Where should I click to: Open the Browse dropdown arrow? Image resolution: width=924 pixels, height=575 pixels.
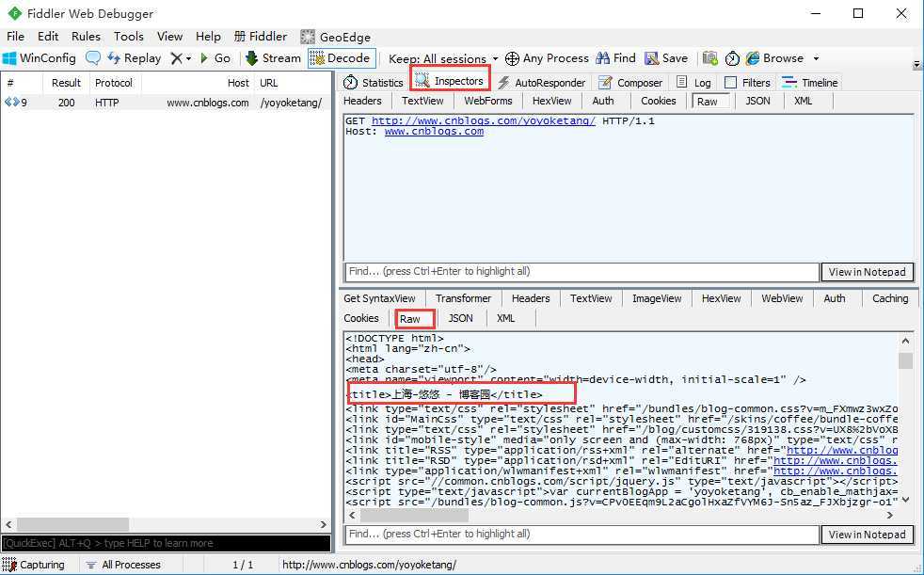pos(816,58)
